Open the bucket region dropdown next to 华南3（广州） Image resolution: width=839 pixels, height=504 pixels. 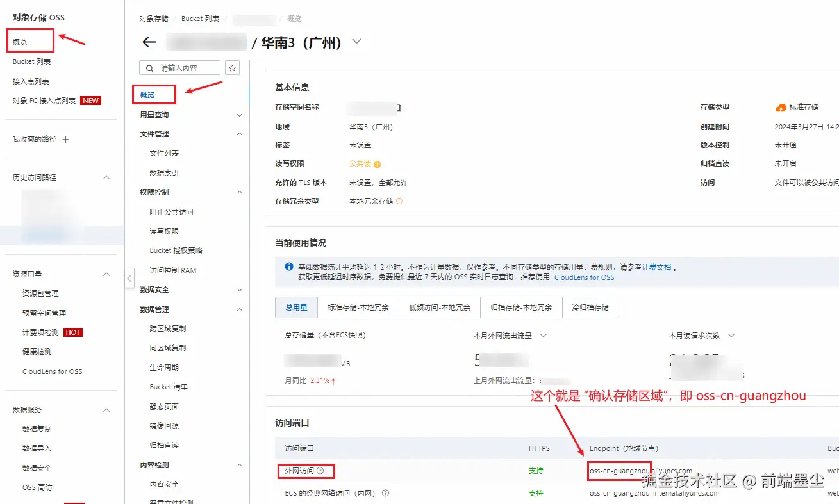[x=357, y=42]
